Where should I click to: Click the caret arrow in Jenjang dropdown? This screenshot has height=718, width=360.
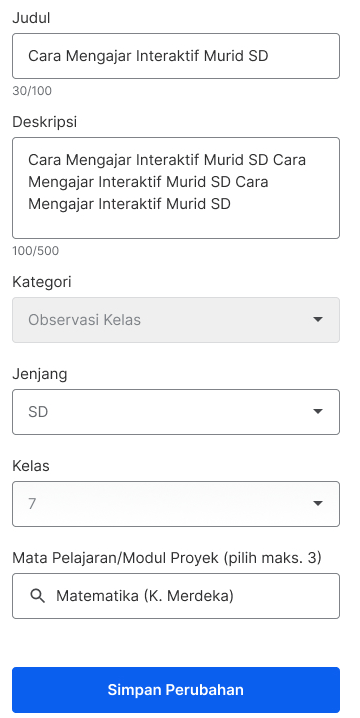tap(318, 412)
